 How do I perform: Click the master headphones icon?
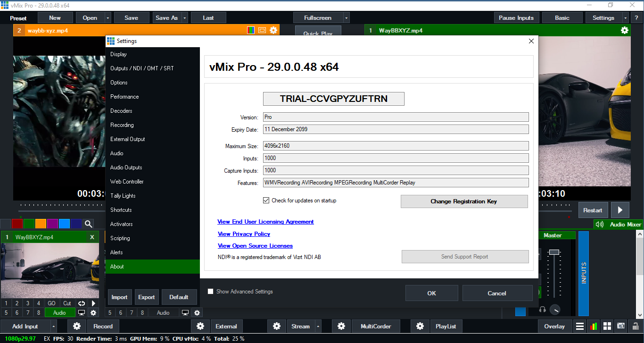pyautogui.click(x=543, y=310)
